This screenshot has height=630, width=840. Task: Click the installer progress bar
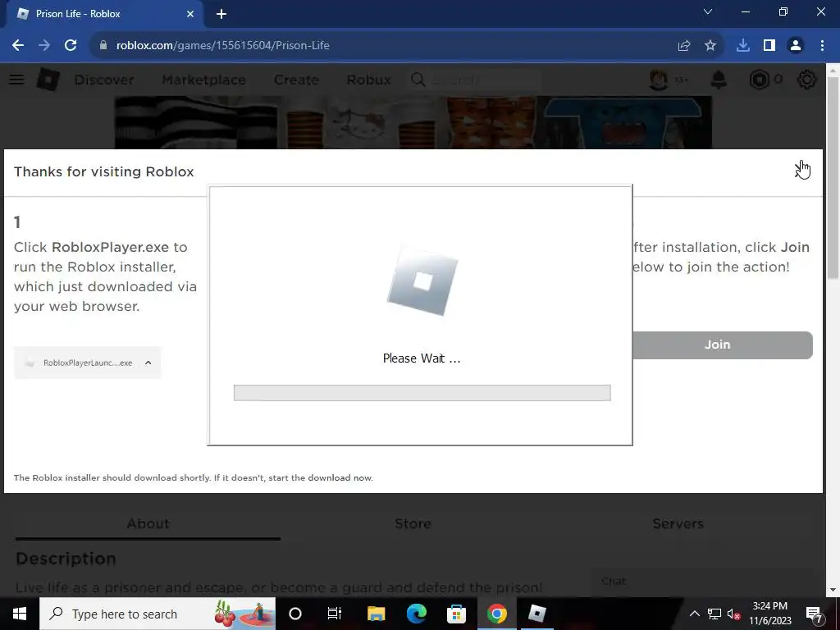422,393
